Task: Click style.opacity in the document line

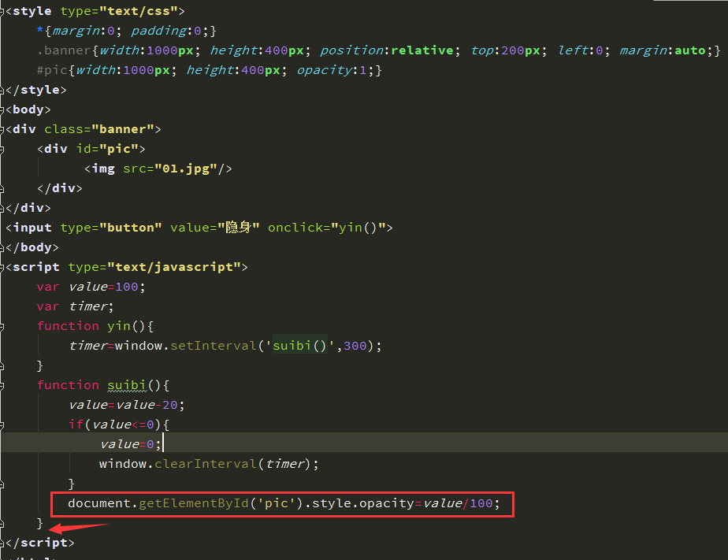Action: (362, 503)
